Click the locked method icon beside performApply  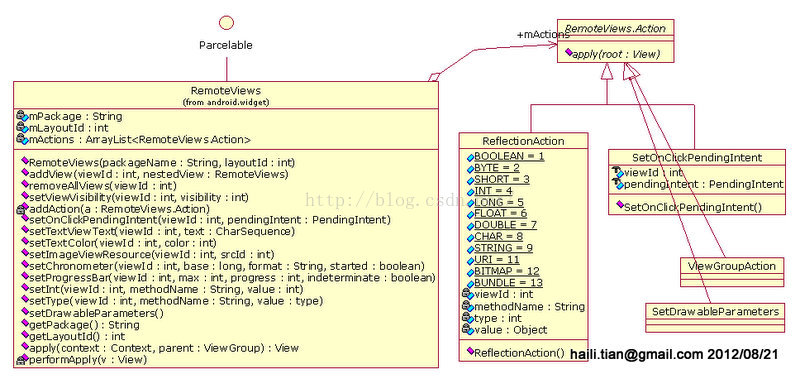[22, 360]
